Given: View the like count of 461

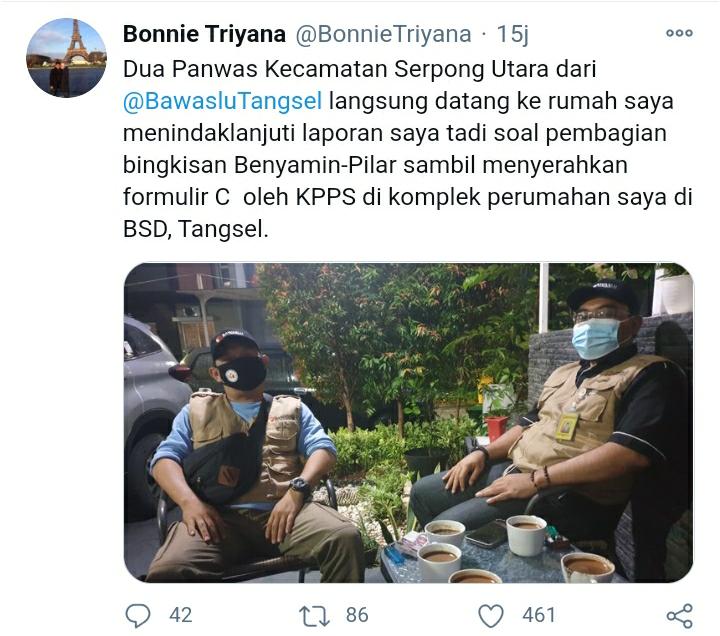Looking at the screenshot, I should coord(538,615).
